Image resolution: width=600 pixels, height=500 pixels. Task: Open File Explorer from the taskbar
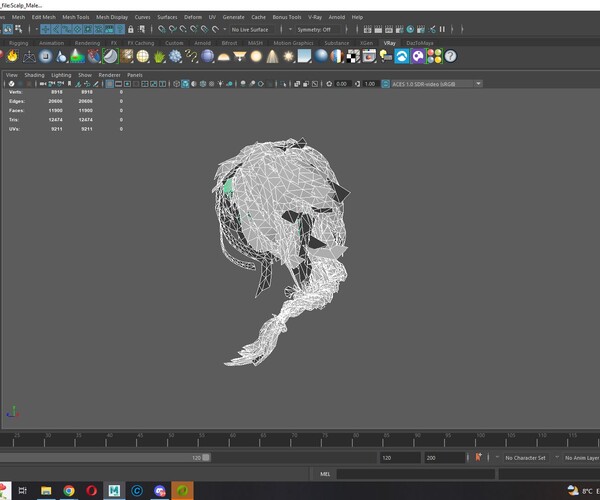click(46, 490)
